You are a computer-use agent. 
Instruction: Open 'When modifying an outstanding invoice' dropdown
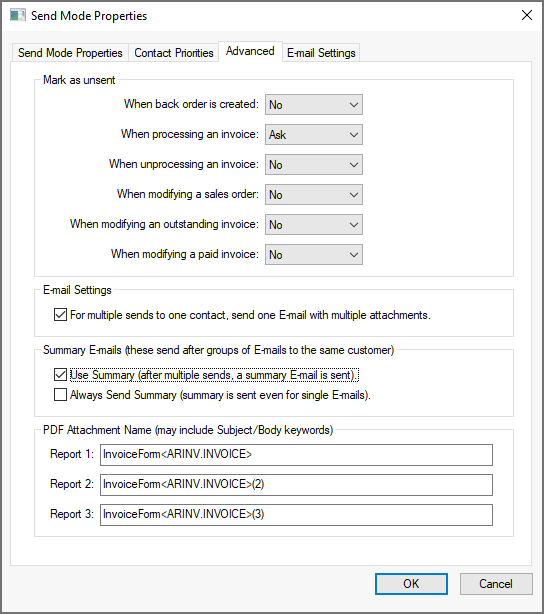click(x=314, y=225)
